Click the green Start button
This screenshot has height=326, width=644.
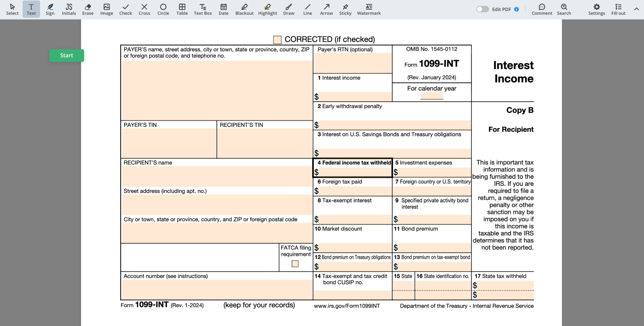pos(67,55)
